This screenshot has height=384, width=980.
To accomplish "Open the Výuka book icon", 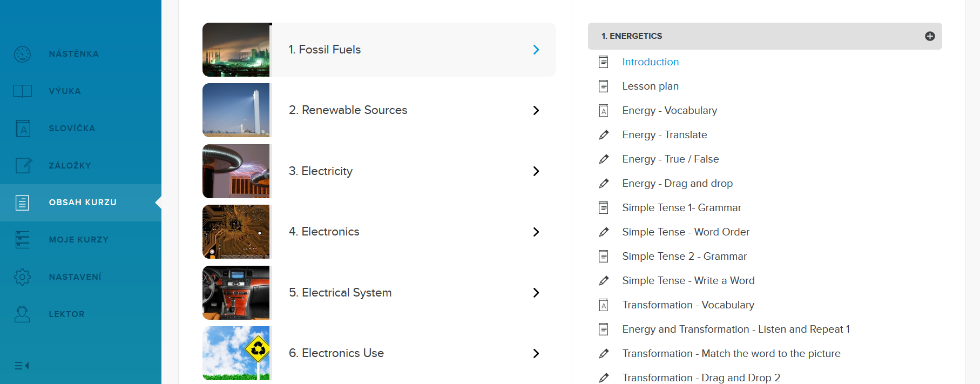I will [x=22, y=91].
